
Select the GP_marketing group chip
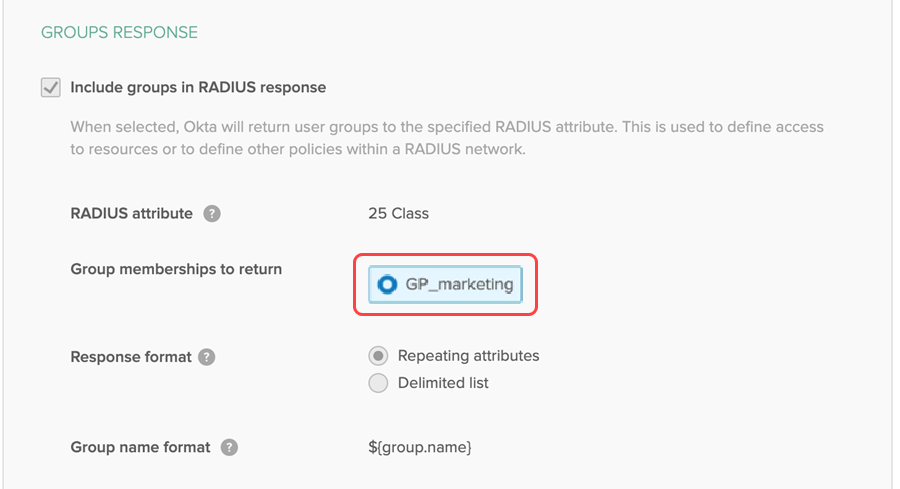[446, 285]
